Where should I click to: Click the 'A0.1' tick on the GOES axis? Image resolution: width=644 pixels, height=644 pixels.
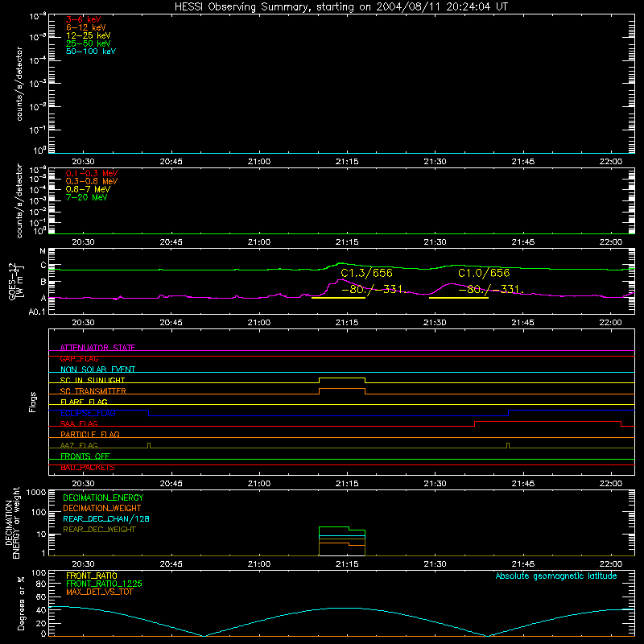coord(37,312)
